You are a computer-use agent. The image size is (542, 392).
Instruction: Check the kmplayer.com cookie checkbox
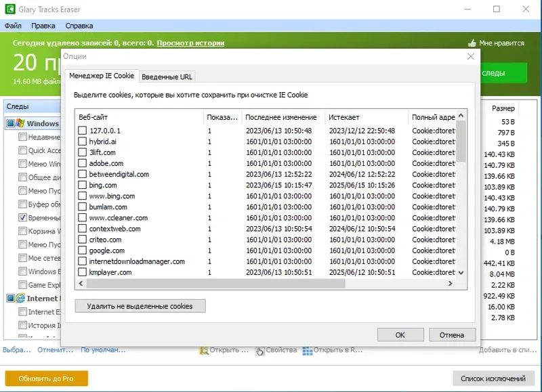[82, 272]
